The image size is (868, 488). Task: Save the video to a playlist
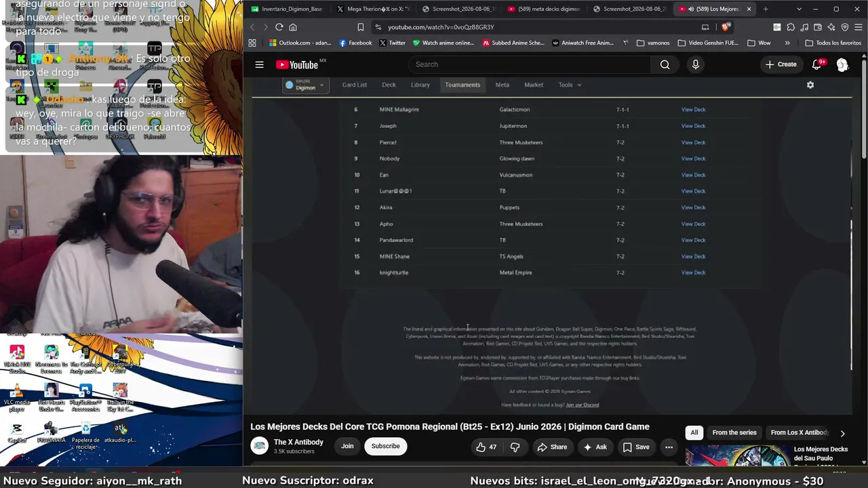(636, 447)
